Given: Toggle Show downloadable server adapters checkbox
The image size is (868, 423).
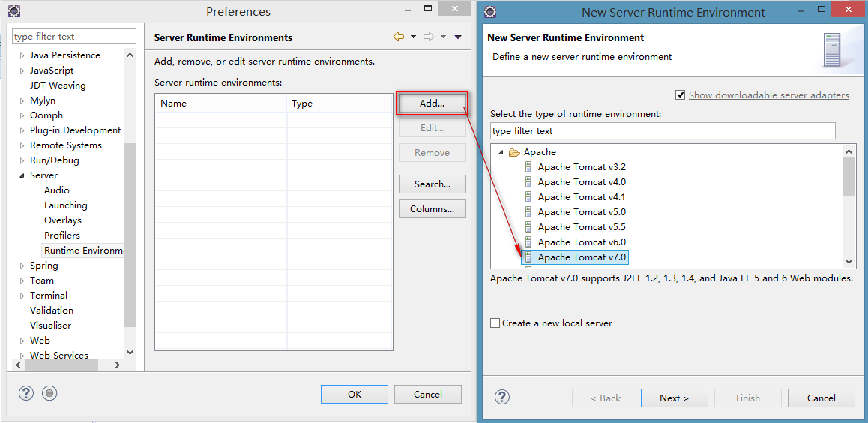Looking at the screenshot, I should [681, 94].
